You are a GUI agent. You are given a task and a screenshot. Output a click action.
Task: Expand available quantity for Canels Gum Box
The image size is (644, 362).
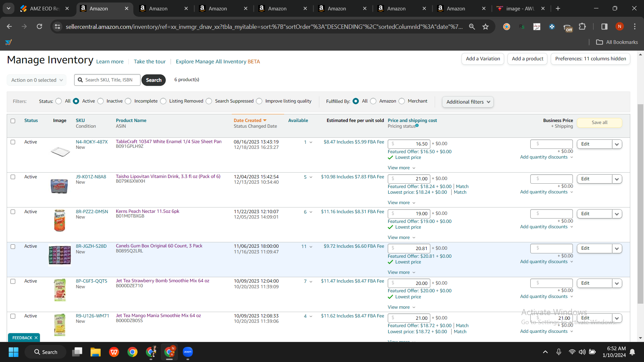(x=311, y=247)
